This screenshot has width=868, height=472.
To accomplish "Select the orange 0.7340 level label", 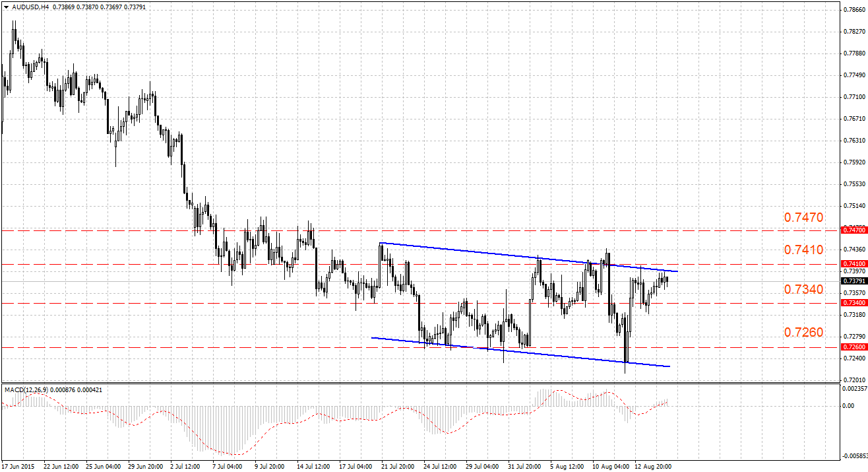I will [803, 289].
